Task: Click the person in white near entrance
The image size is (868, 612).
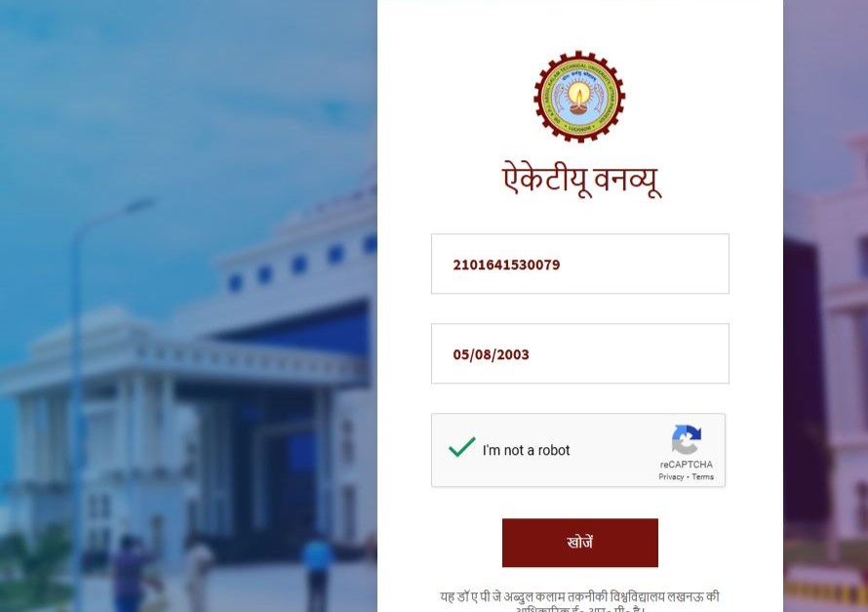Action: 198,576
